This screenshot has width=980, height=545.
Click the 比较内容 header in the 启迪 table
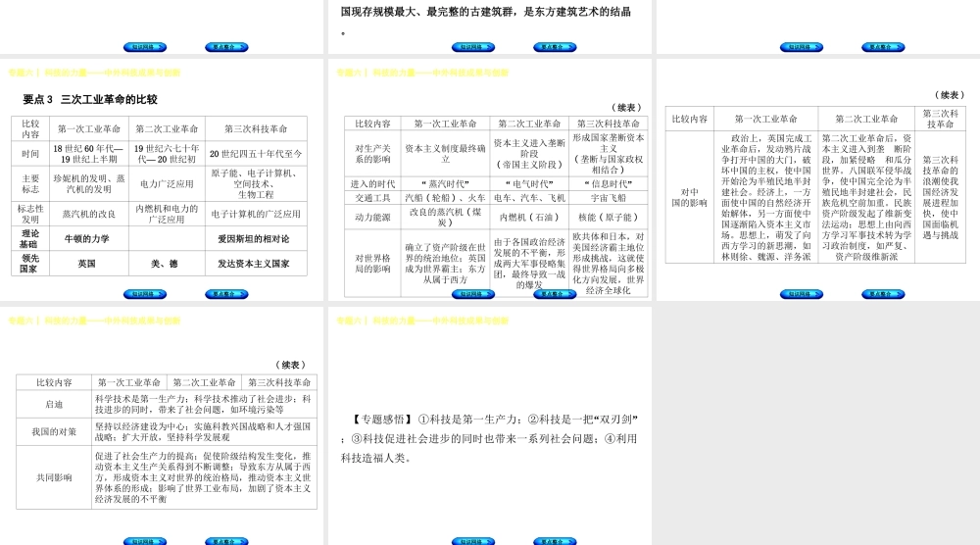pos(54,382)
